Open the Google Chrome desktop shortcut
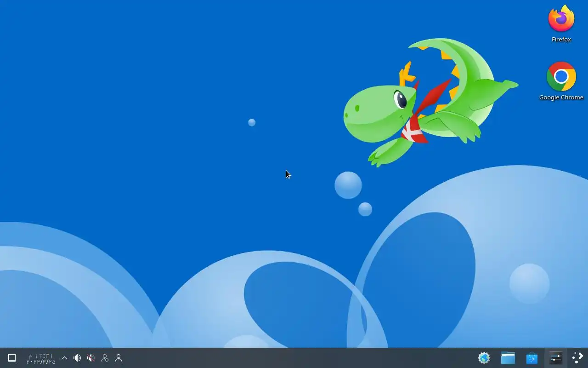This screenshot has width=588, height=368. [561, 81]
